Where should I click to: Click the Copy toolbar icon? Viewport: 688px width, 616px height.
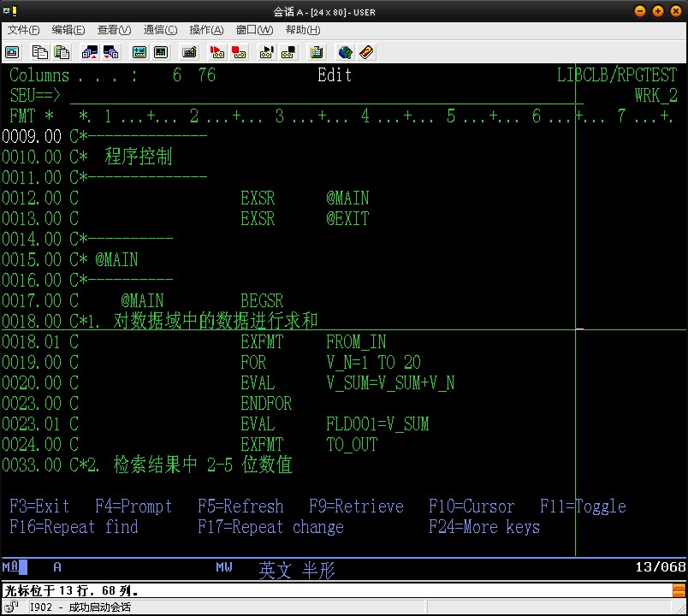pos(39,52)
